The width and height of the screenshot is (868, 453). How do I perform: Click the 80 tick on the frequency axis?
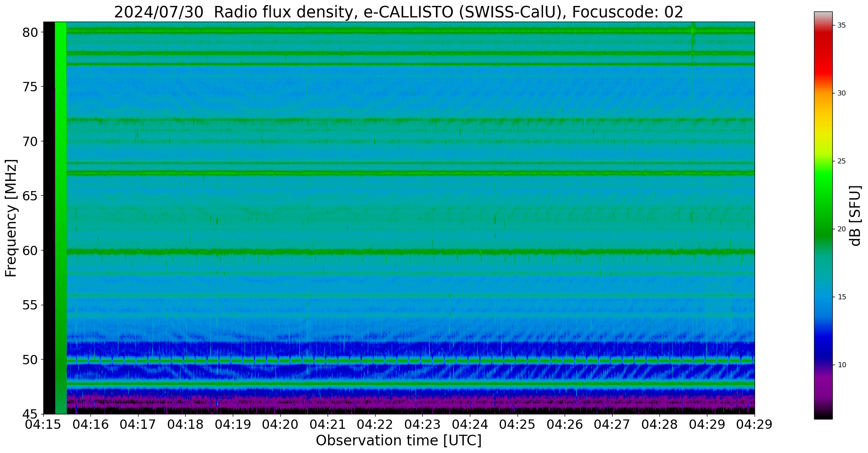coord(30,32)
